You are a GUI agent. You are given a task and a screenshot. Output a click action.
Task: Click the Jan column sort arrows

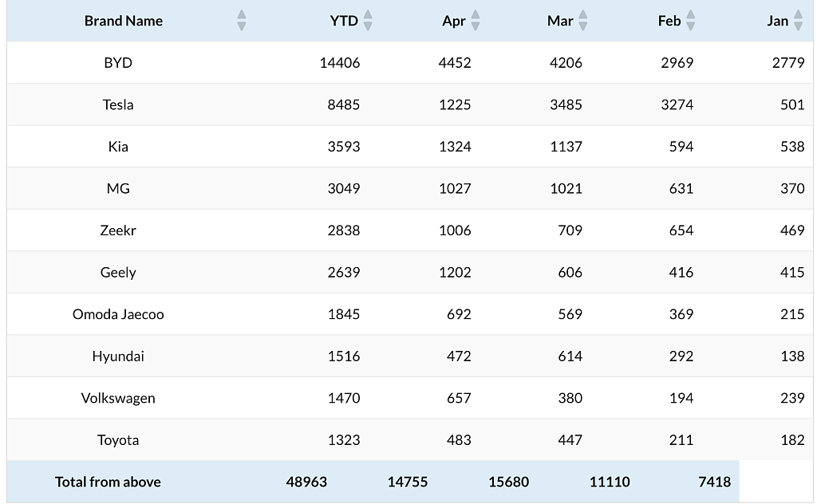[798, 21]
